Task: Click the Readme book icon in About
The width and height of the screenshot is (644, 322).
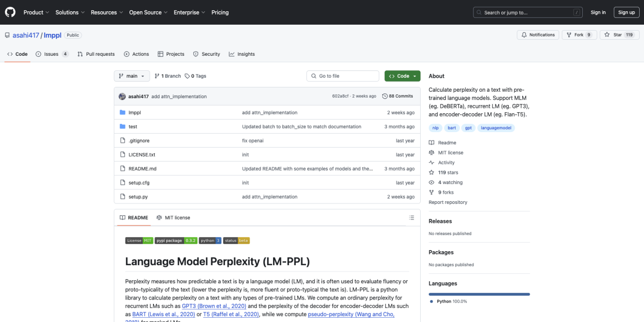Action: tap(431, 142)
